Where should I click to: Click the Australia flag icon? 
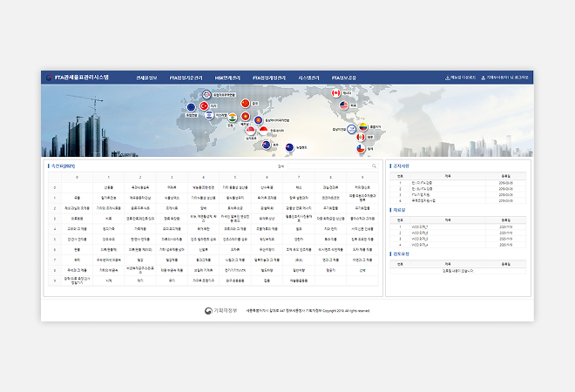[x=267, y=145]
